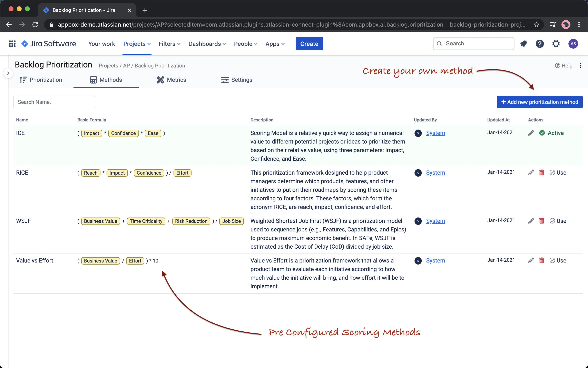The height and width of the screenshot is (368, 588).
Task: Click the Ease tag in ICE formula
Action: (x=153, y=133)
